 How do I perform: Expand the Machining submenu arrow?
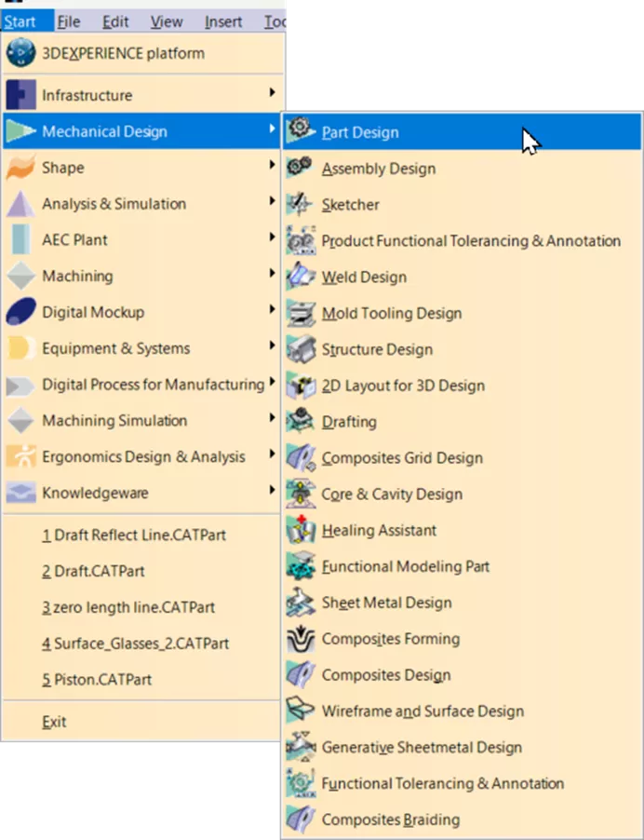click(x=272, y=273)
